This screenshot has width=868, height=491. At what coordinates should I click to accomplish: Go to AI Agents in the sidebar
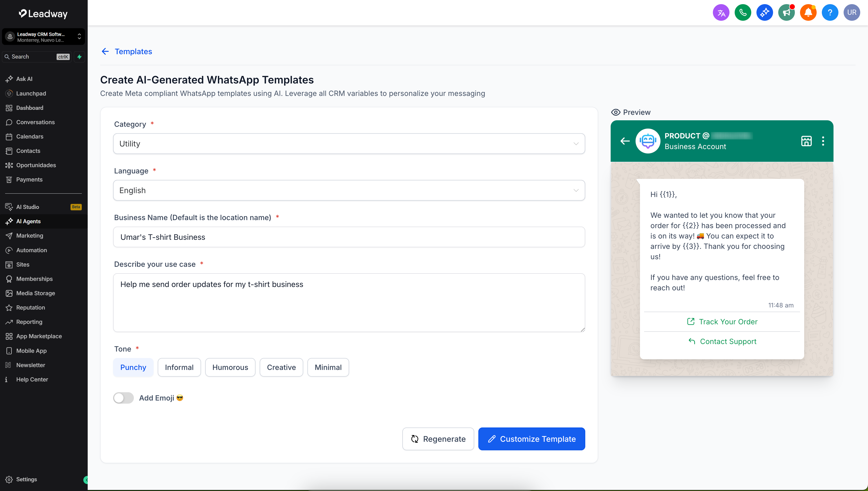click(44, 221)
